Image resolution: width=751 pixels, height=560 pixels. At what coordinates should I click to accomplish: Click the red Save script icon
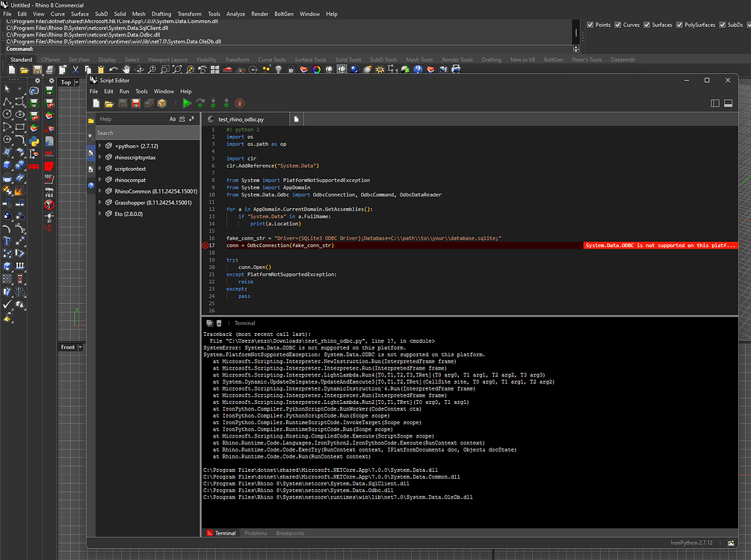click(x=135, y=103)
